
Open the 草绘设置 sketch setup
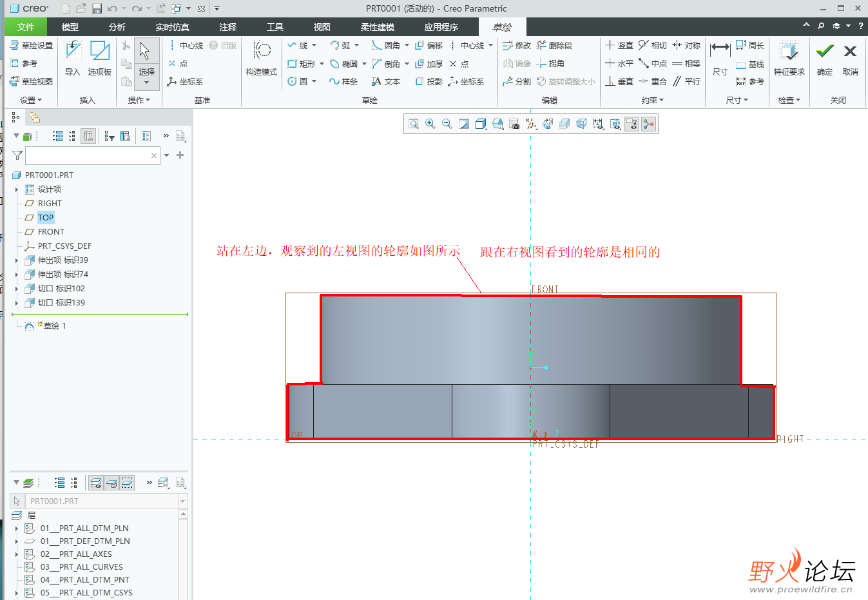pos(31,46)
